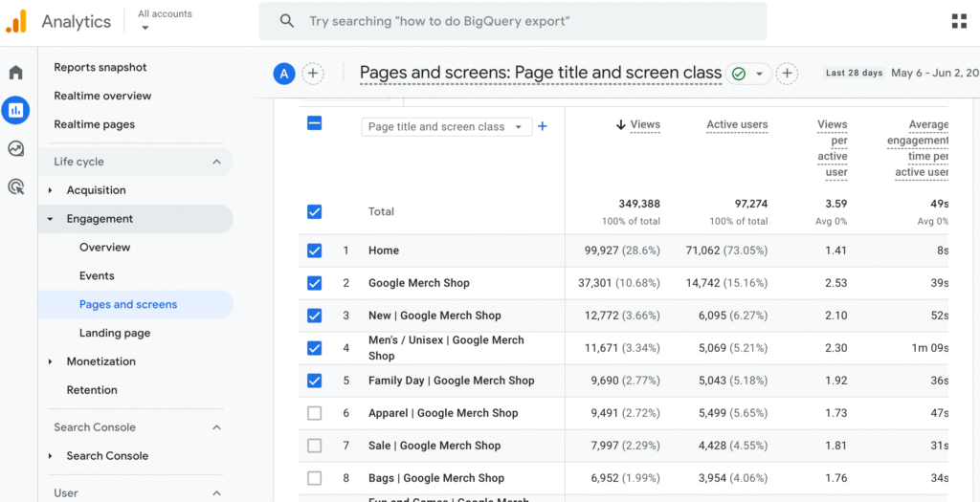Click total active users value 97,274
This screenshot has height=502, width=980.
coord(750,205)
